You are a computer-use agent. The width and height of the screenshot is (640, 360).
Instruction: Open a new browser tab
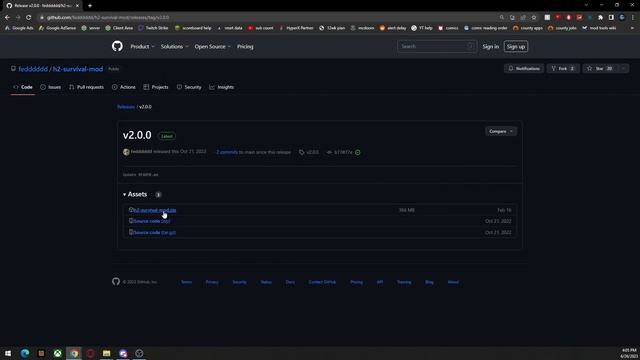coord(90,6)
